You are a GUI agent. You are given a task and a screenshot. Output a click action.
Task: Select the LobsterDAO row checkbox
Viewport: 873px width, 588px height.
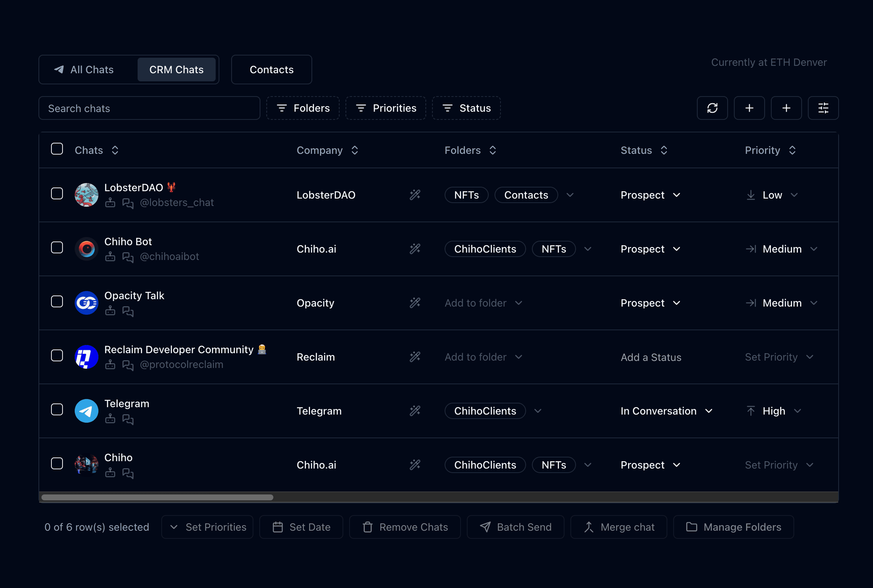(57, 193)
